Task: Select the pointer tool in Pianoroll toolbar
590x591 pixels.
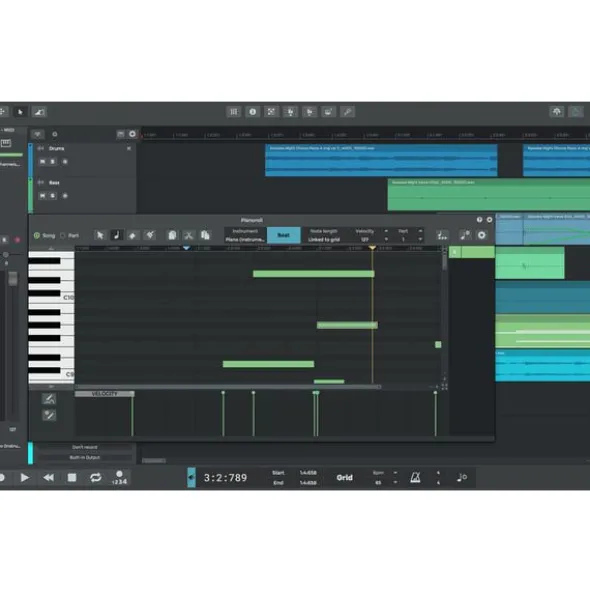Action: 100,235
